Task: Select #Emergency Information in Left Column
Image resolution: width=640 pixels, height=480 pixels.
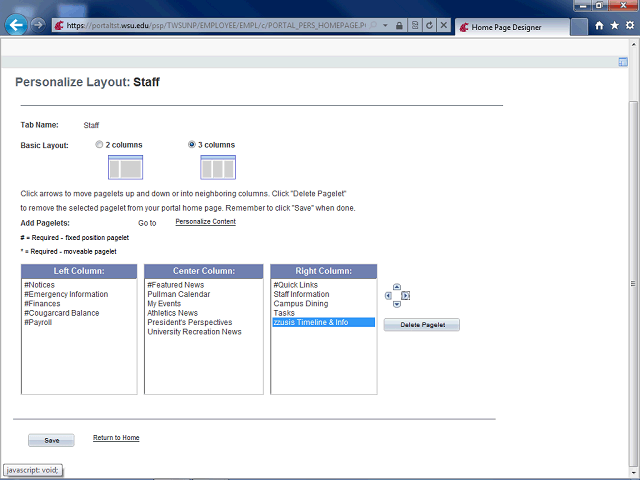Action: pyautogui.click(x=66, y=294)
